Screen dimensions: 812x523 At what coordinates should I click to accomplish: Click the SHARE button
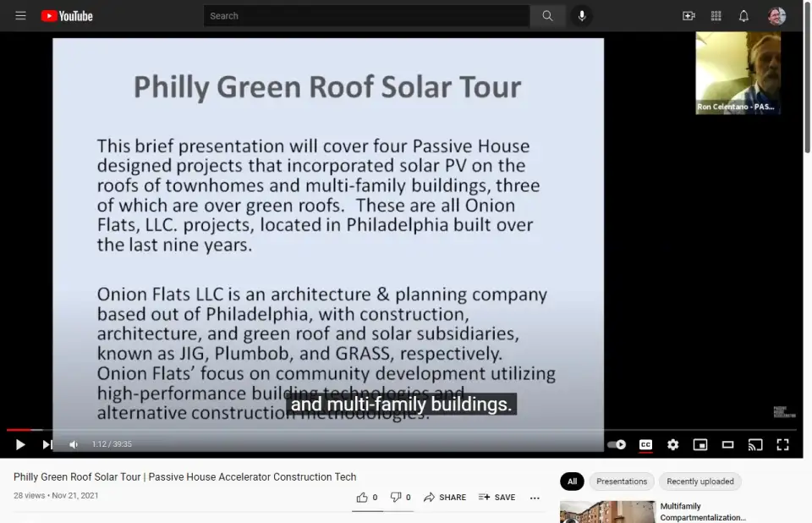point(445,498)
